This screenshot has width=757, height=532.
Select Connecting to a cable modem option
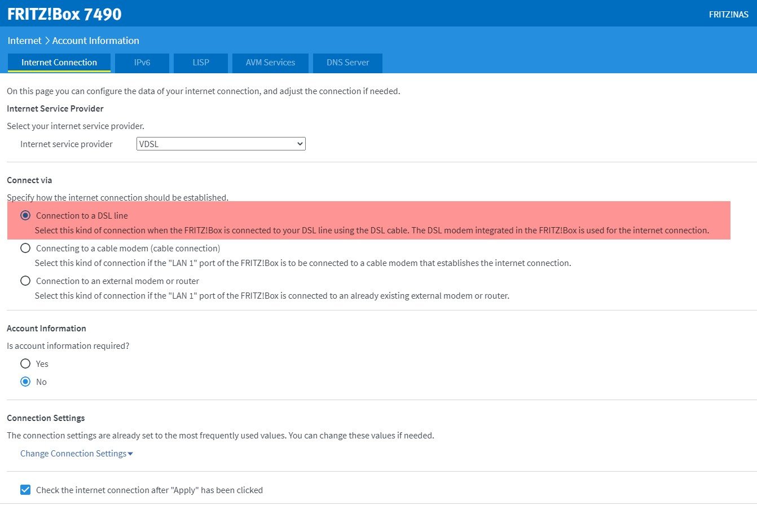(x=25, y=248)
